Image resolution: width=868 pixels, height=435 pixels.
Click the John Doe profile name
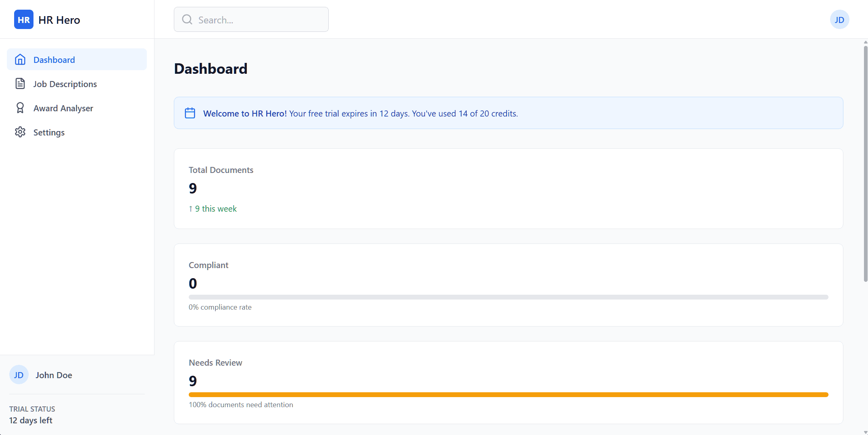point(54,375)
